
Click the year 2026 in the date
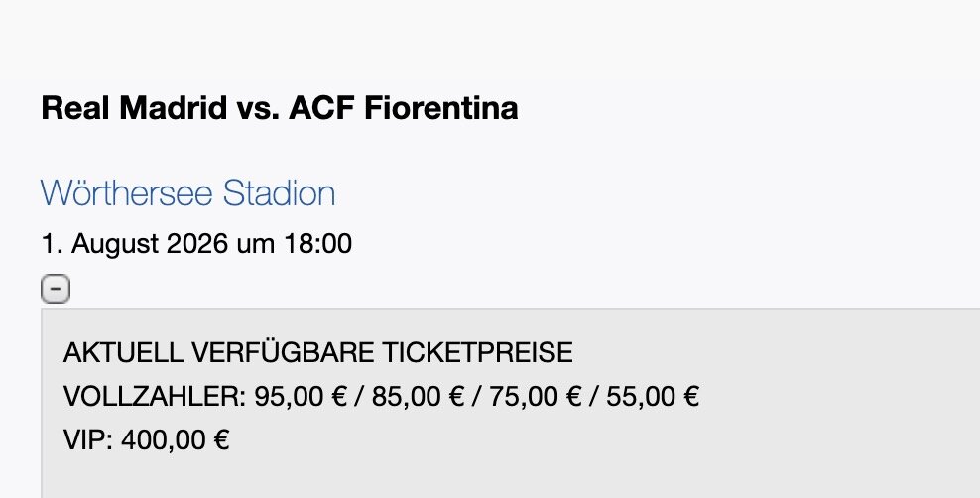click(x=196, y=243)
